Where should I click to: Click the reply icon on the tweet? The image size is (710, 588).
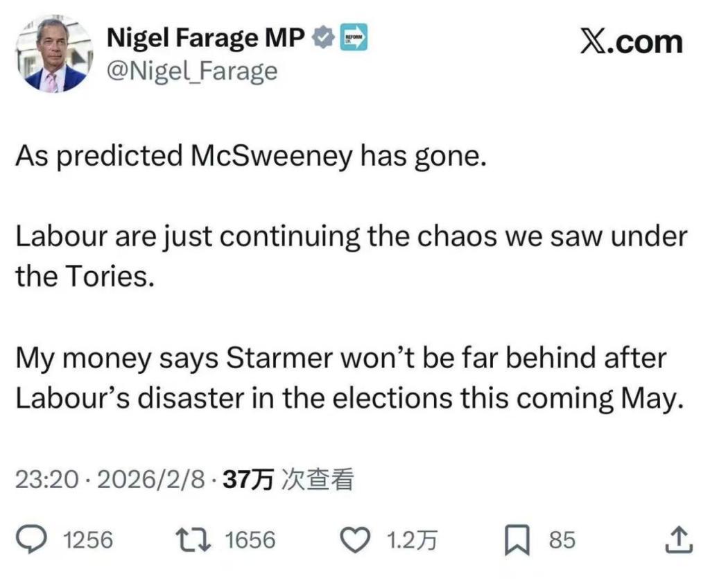31,539
